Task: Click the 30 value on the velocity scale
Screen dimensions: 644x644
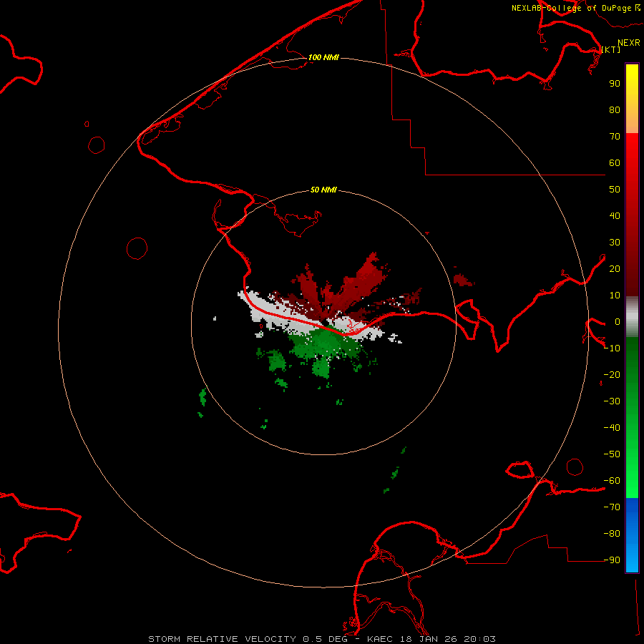Action: click(615, 243)
